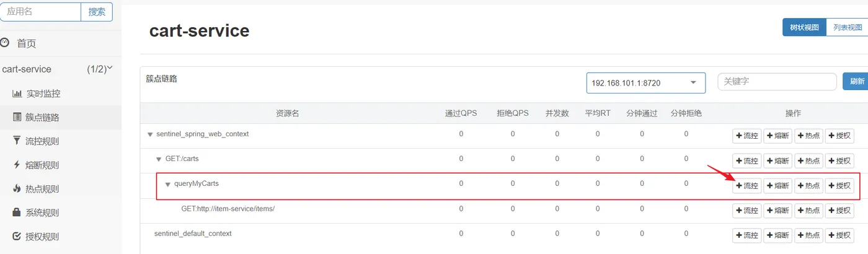Open the 192.168.101.1:8720 machine dropdown

pyautogui.click(x=645, y=83)
